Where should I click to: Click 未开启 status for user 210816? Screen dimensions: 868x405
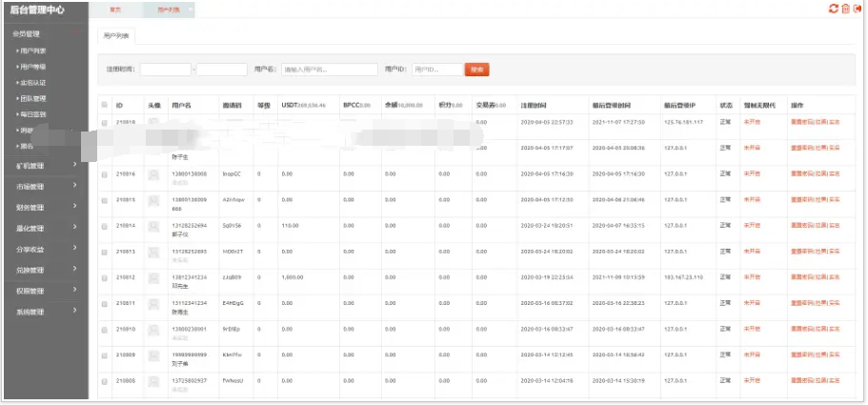(752, 174)
